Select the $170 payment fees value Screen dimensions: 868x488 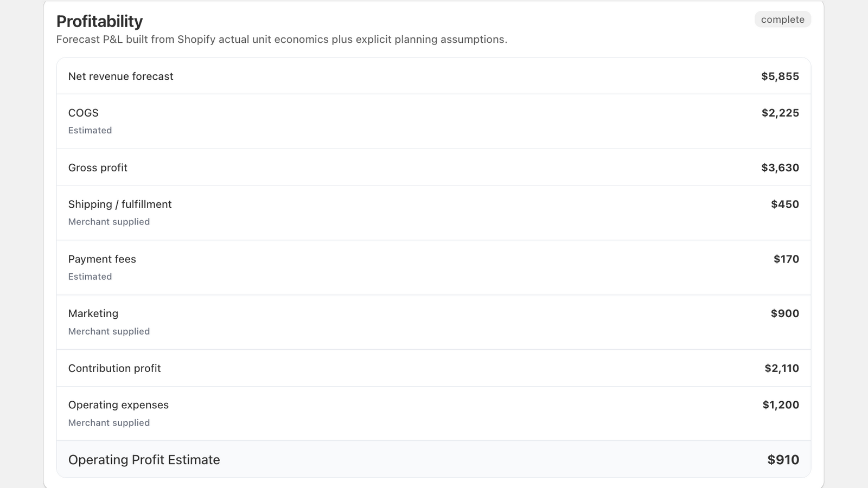786,259
